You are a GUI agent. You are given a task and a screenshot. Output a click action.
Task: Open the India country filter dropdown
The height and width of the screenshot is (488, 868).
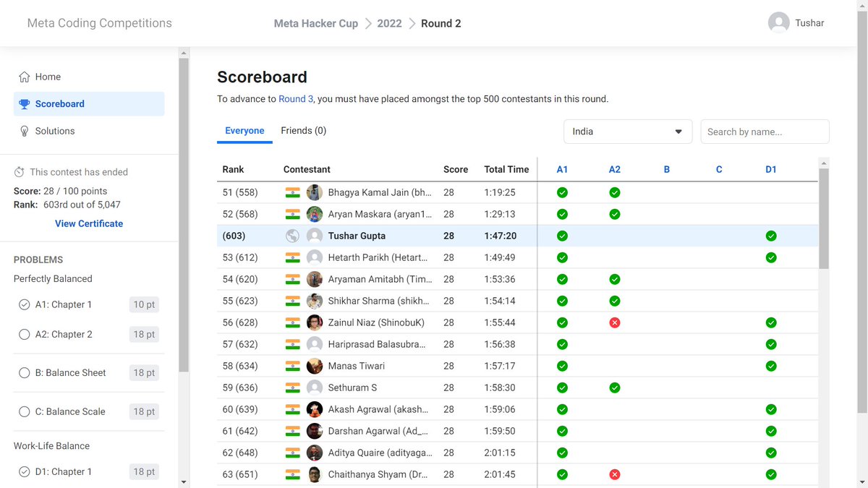click(x=628, y=132)
